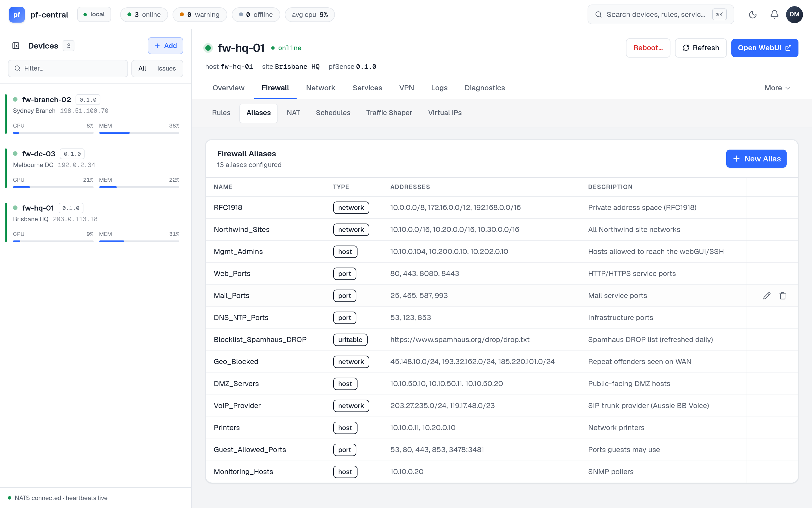Click fw-branch-02 MEM usage bar

139,133
